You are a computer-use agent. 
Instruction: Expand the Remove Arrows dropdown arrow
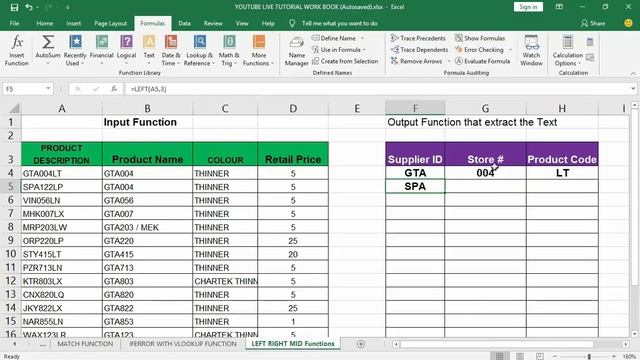(x=449, y=61)
